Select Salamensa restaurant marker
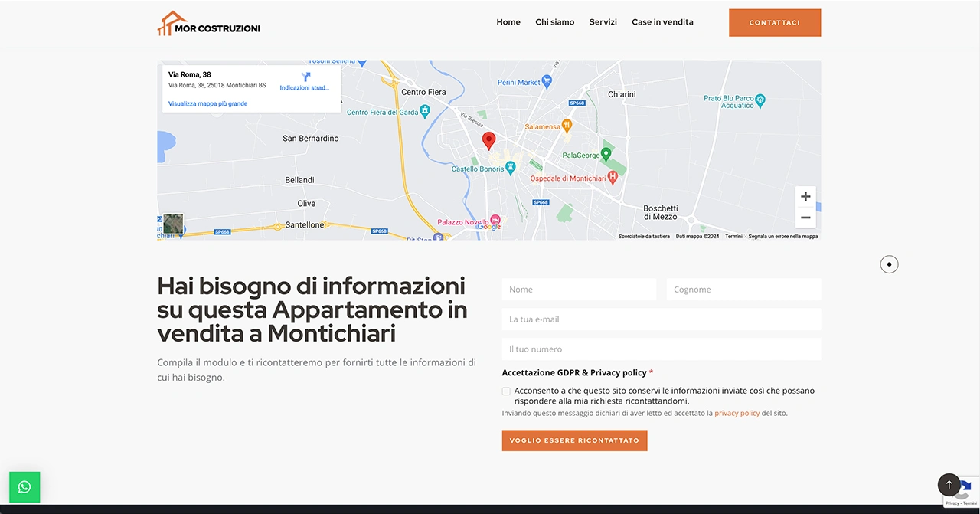Image resolution: width=980 pixels, height=514 pixels. pyautogui.click(x=567, y=125)
